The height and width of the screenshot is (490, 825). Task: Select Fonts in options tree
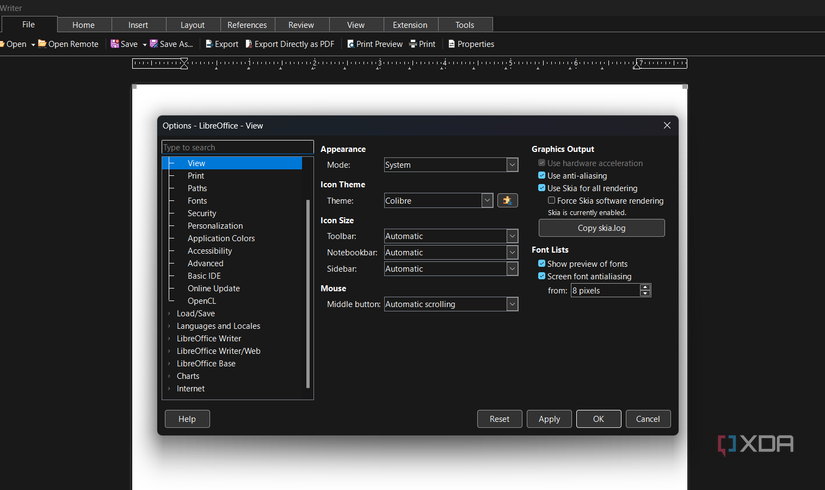pos(197,201)
